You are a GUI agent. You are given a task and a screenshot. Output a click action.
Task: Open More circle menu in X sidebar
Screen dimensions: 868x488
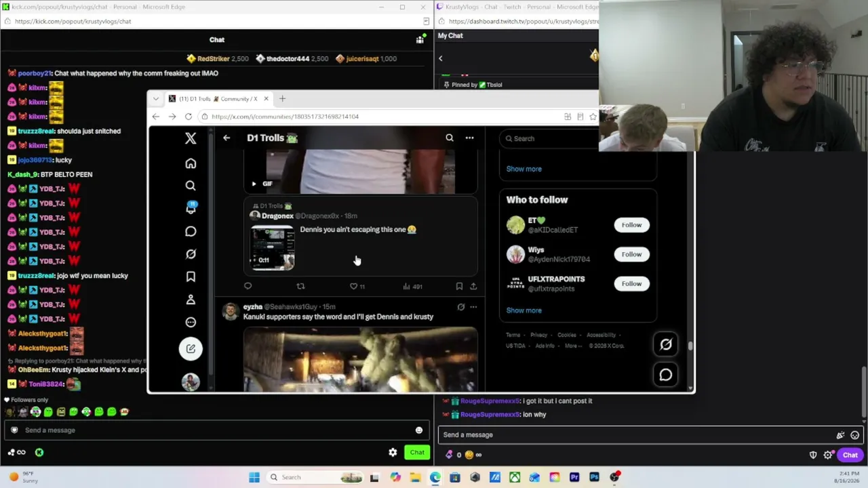191,323
